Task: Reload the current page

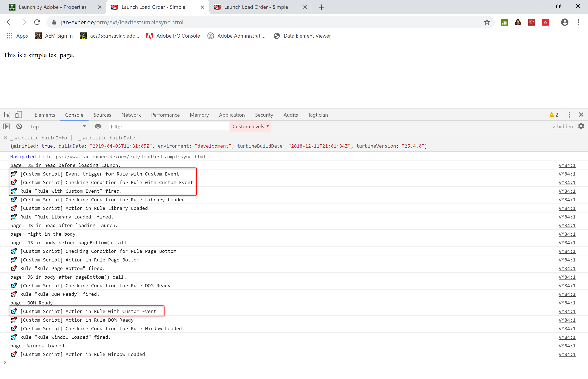Action: (x=37, y=22)
